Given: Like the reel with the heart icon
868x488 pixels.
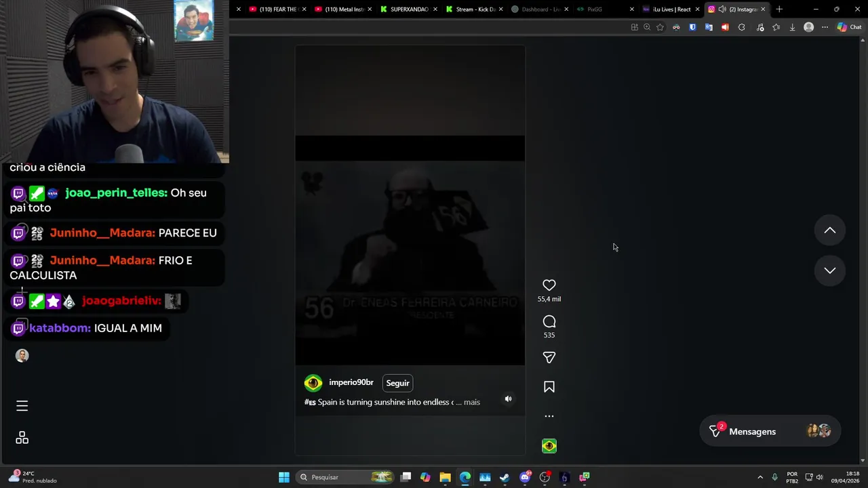Looking at the screenshot, I should click(x=549, y=285).
